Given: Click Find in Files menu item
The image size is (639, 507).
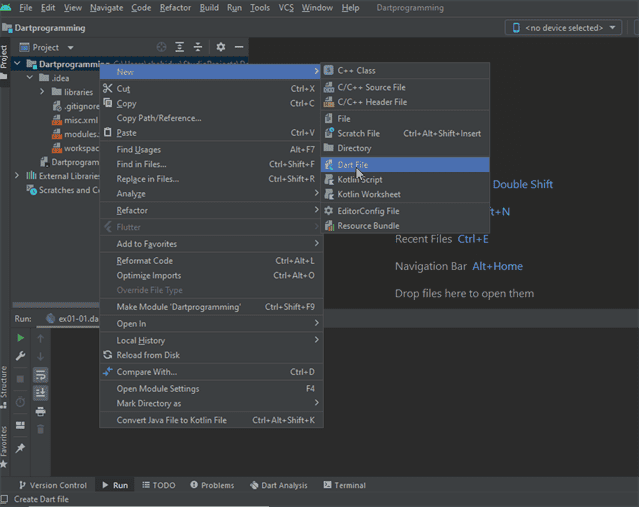Looking at the screenshot, I should click(211, 164).
